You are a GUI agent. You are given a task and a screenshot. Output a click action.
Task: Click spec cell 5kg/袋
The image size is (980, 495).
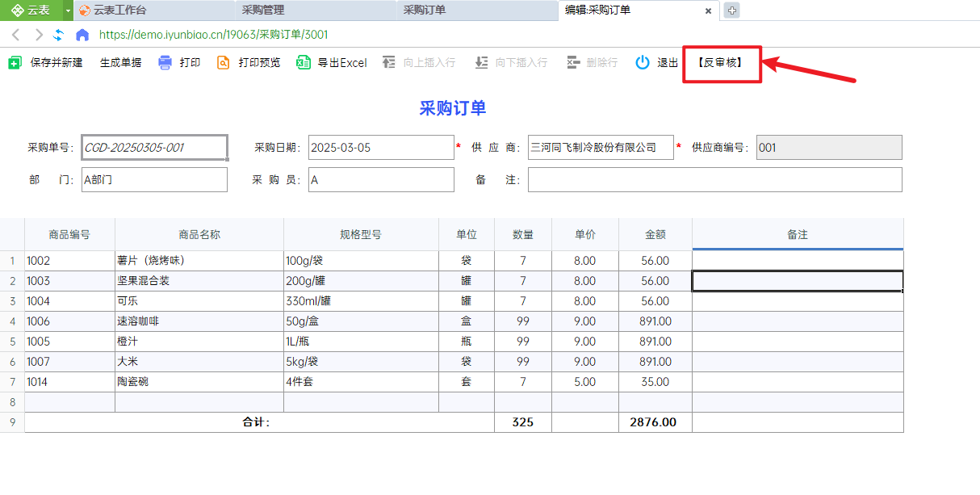[x=361, y=362]
